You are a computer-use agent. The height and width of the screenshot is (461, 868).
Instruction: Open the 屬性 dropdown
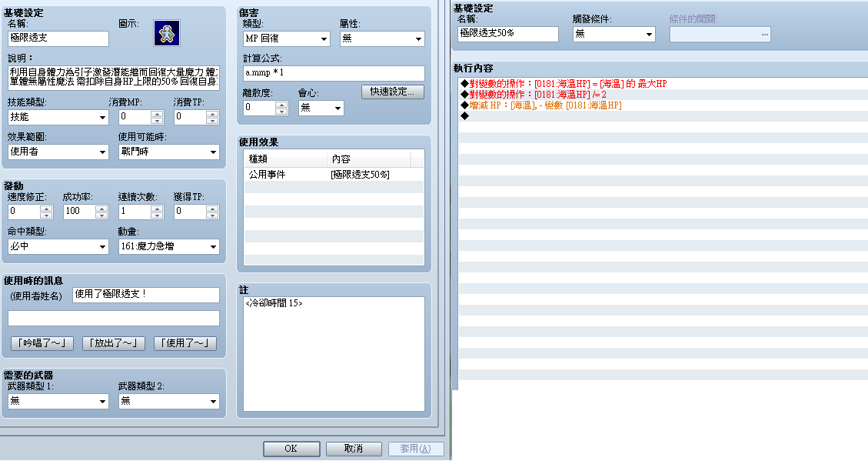point(383,38)
